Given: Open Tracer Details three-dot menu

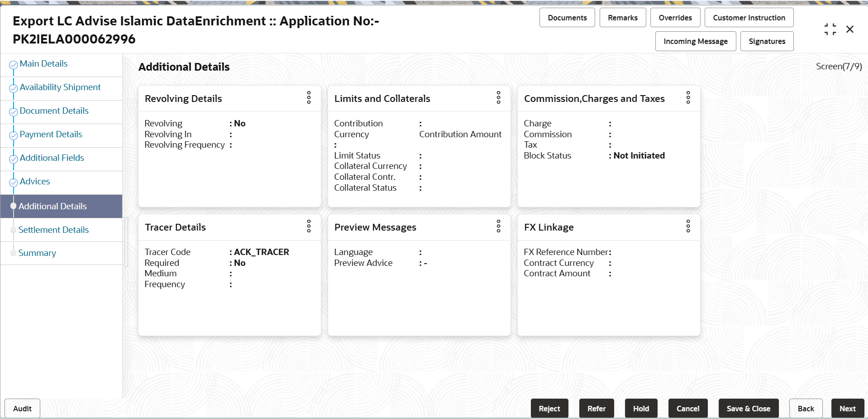Looking at the screenshot, I should (x=309, y=226).
